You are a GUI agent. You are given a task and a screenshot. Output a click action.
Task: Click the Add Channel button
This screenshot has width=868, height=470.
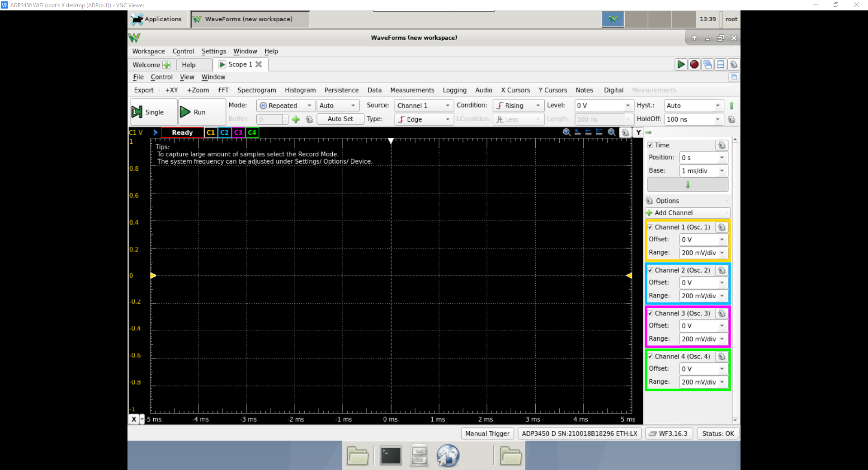coord(688,213)
